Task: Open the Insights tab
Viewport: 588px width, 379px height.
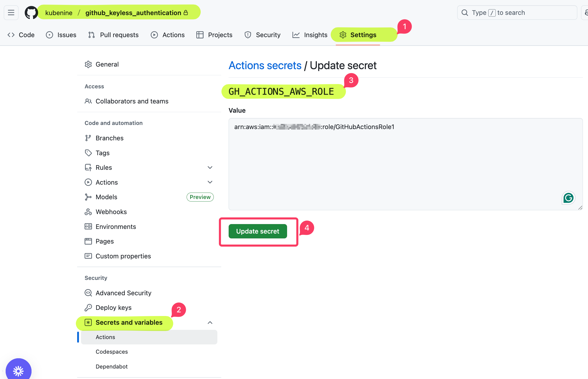Action: 315,35
